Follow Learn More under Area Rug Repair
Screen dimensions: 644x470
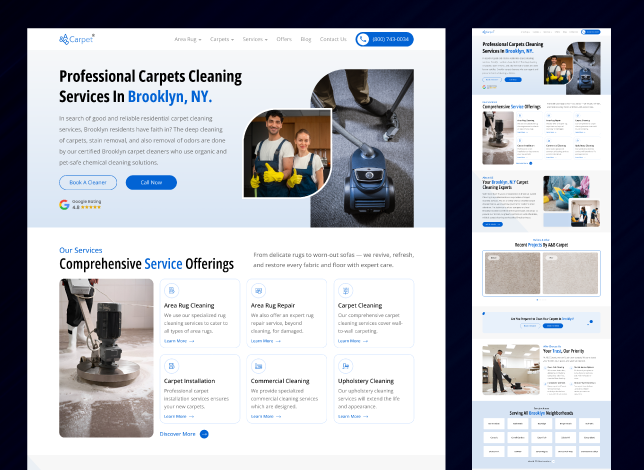(265, 341)
